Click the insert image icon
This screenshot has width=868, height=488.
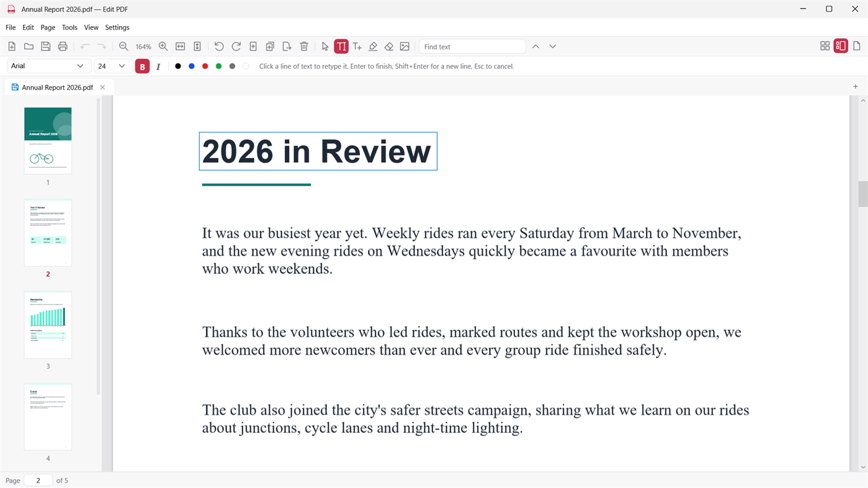tap(405, 47)
